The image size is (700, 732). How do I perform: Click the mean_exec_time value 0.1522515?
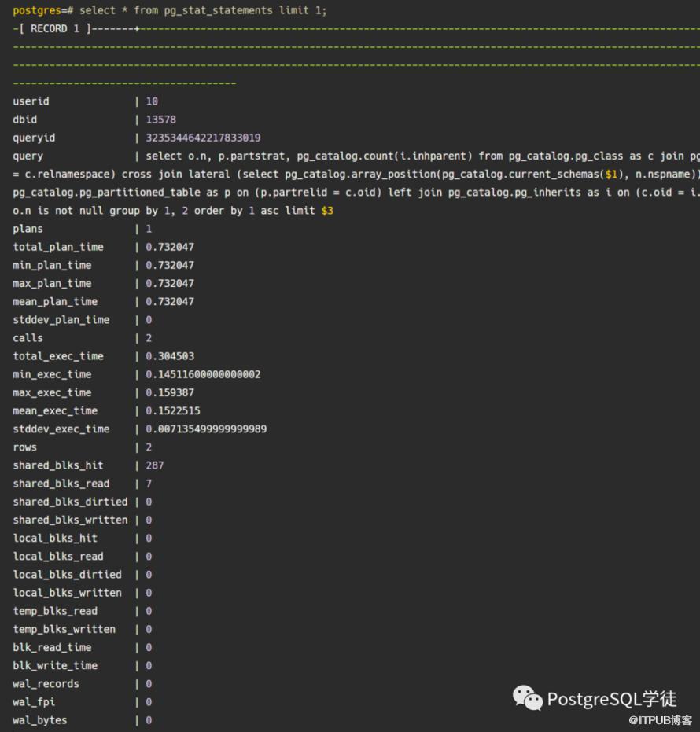coord(173,410)
